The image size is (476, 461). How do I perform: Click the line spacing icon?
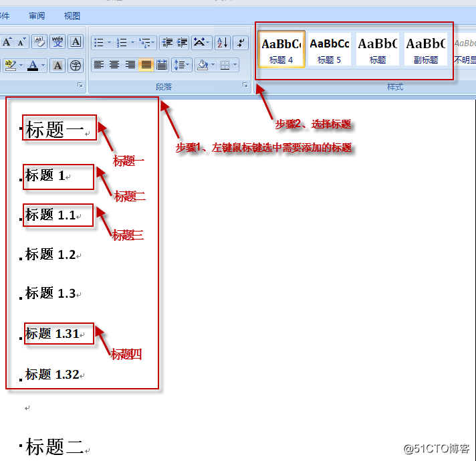[179, 65]
